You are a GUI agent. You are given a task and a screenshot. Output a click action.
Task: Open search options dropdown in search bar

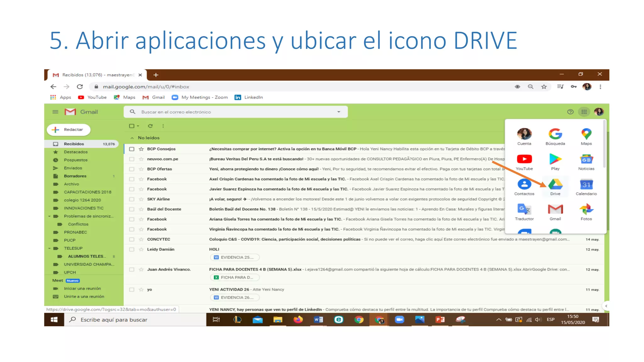coord(339,112)
